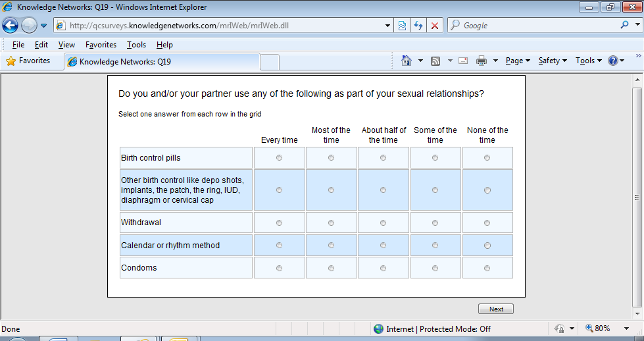
Task: Open the address bar history dropdown
Action: coord(387,26)
